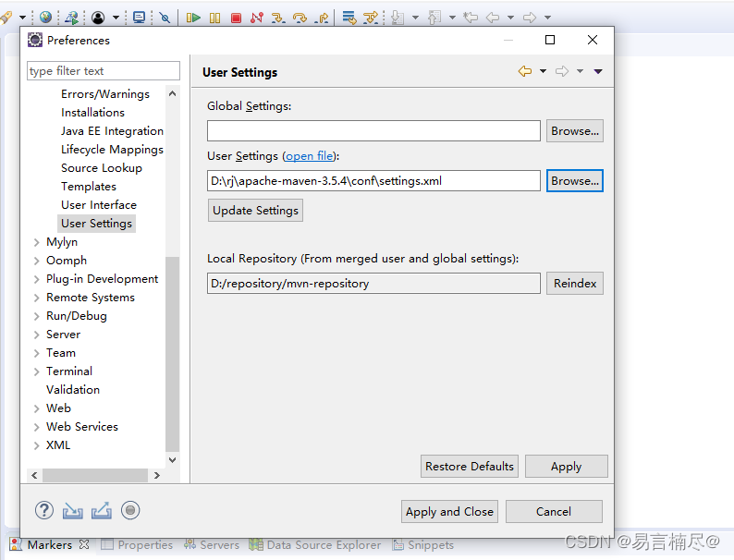The width and height of the screenshot is (734, 560).
Task: Select Templates in preferences tree
Action: 89,187
